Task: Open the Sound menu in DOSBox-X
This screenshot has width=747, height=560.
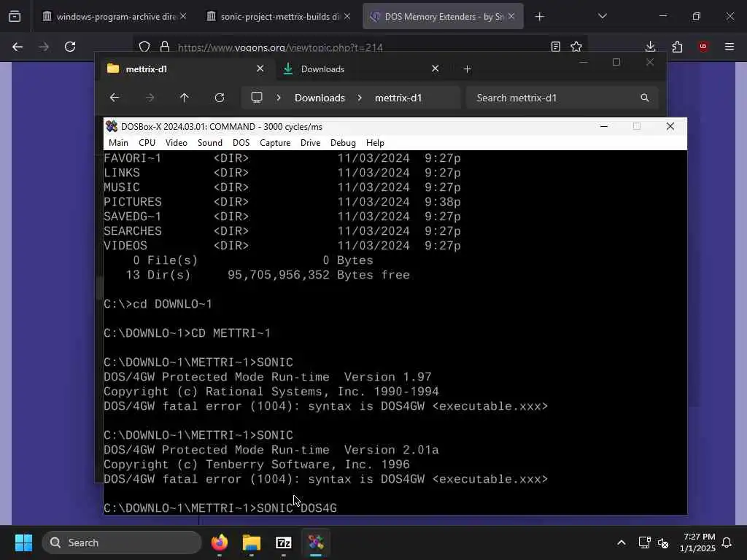Action: pyautogui.click(x=209, y=143)
